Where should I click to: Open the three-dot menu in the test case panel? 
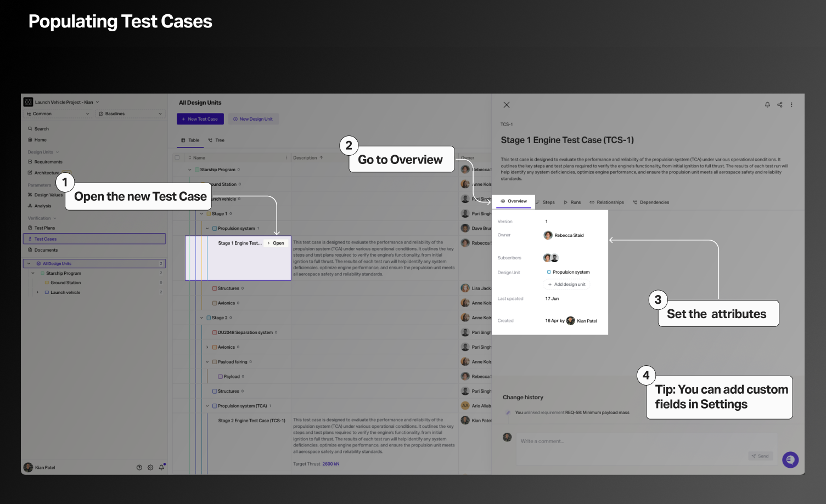pos(791,104)
